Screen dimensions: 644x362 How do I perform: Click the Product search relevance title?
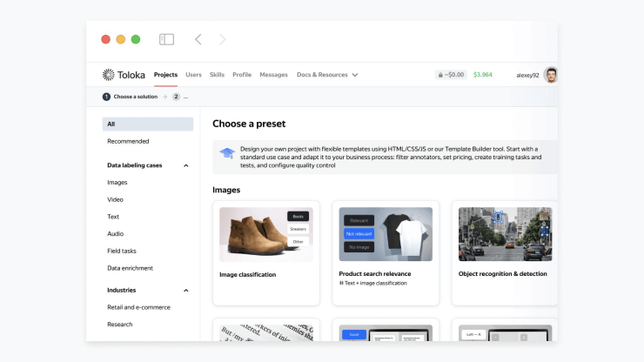pyautogui.click(x=375, y=273)
